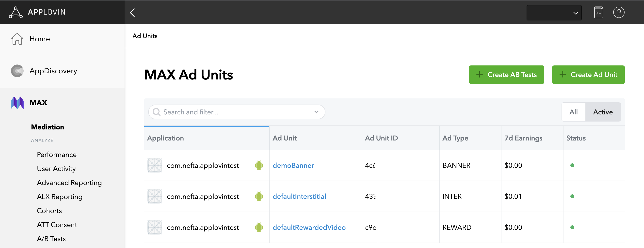Collapse sidebar with the back chevron
The width and height of the screenshot is (644, 248).
click(x=132, y=13)
